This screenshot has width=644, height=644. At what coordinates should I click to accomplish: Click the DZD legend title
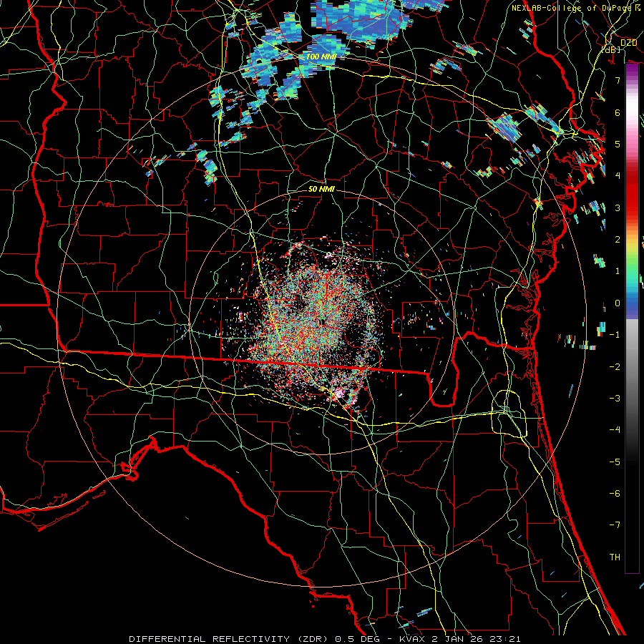629,43
